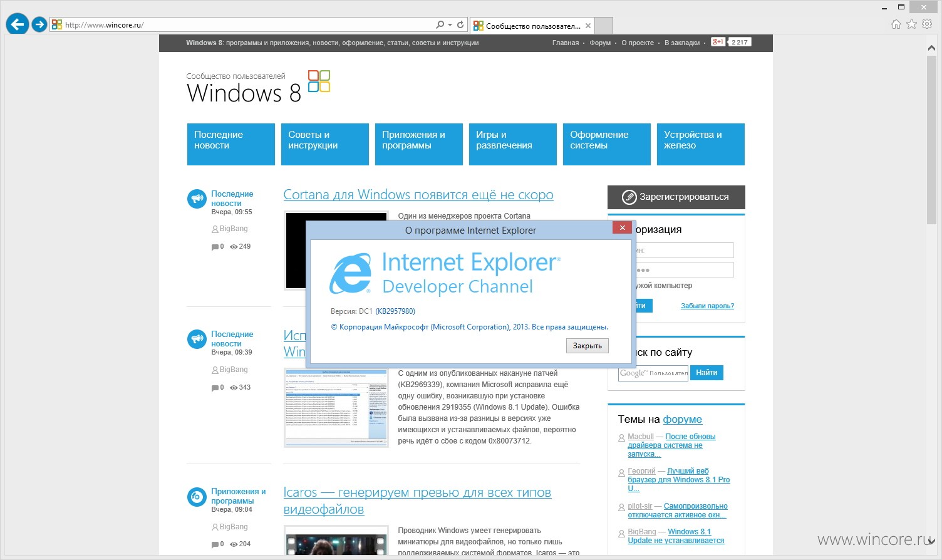
Task: Click the Последние новости category link at 09:39
Action: click(x=232, y=339)
